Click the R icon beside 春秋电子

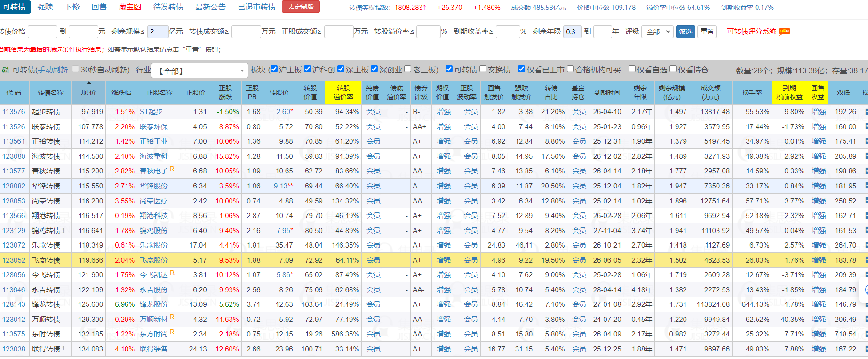172,169
